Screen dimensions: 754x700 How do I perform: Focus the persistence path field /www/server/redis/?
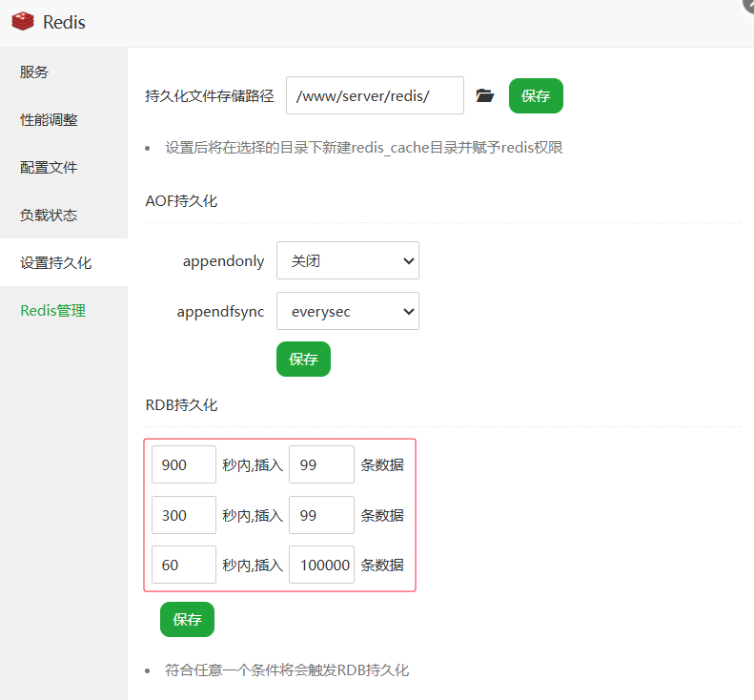pyautogui.click(x=375, y=96)
